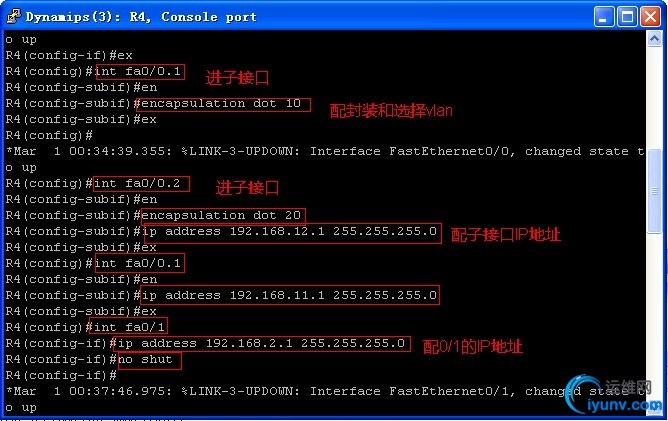
Task: Click the red annotation "配子接口IP地址"
Action: pos(505,235)
